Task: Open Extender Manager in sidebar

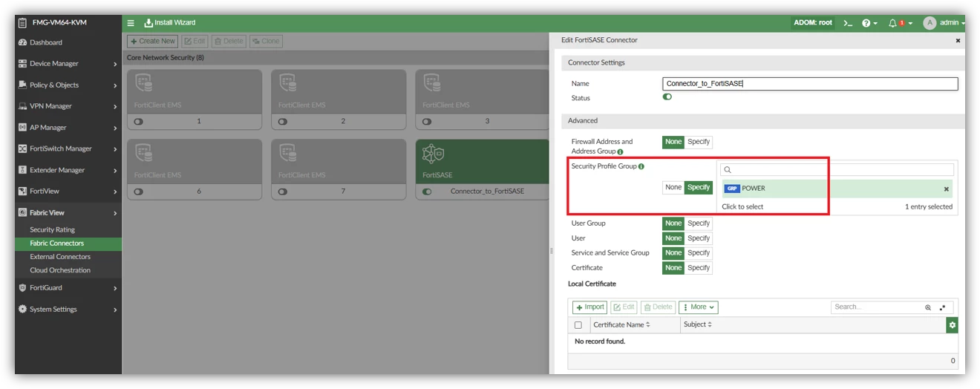Action: pyautogui.click(x=68, y=170)
